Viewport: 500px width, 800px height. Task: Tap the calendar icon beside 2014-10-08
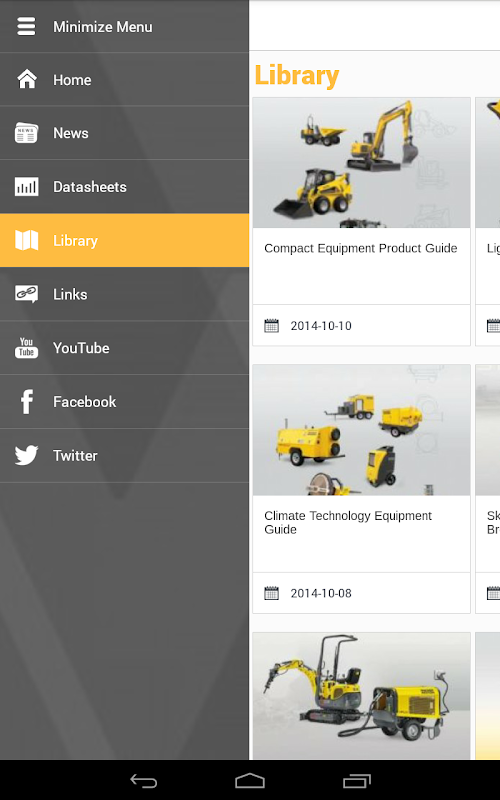pos(271,593)
